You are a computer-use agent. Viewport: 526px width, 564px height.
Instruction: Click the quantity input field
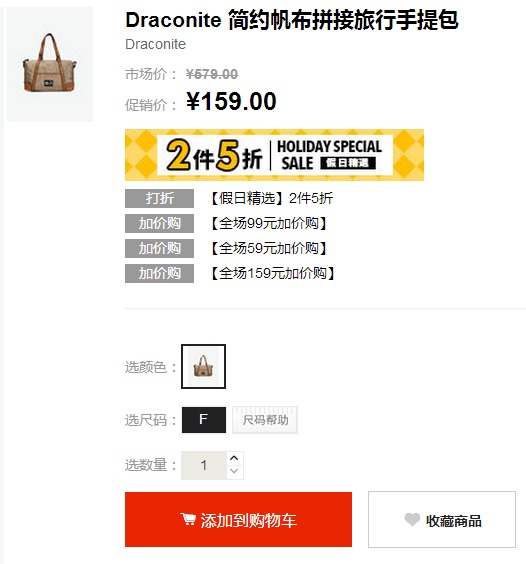point(204,465)
